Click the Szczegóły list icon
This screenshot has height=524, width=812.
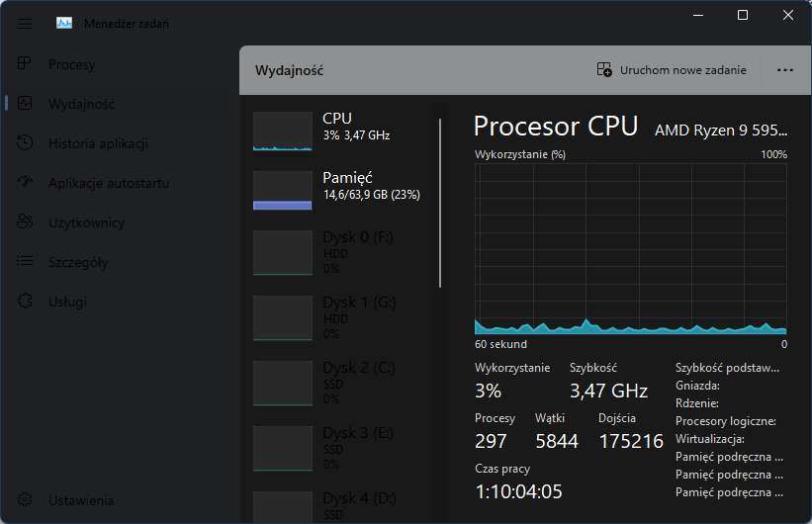(x=25, y=261)
